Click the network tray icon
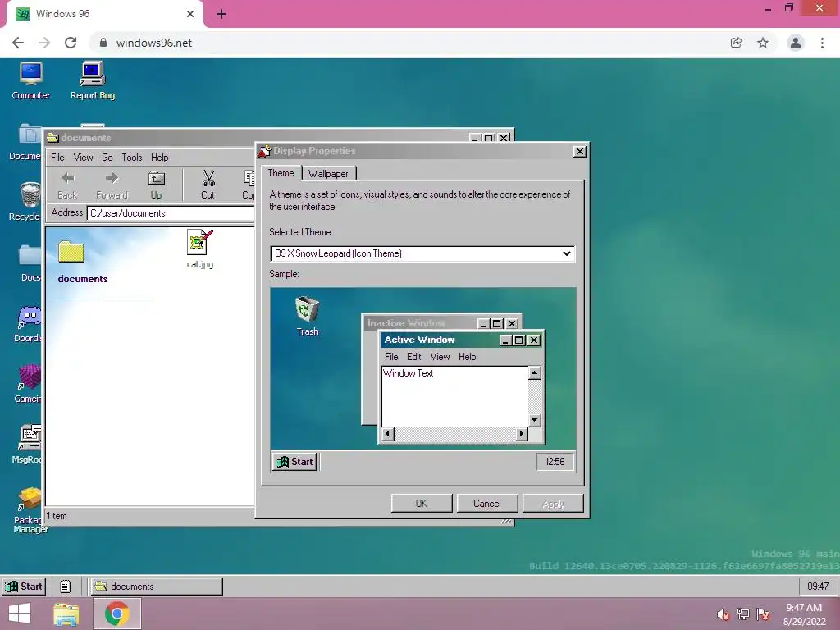Image resolution: width=840 pixels, height=630 pixels. (x=743, y=614)
